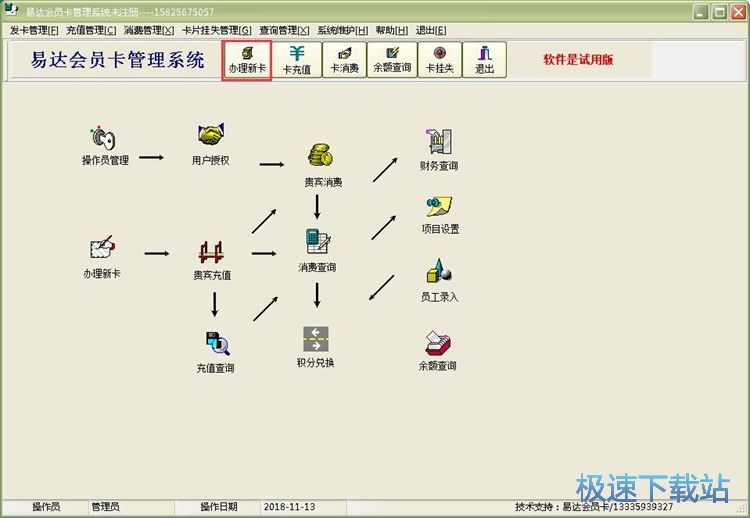
Task: Minimize the application window
Action: pyautogui.click(x=701, y=12)
